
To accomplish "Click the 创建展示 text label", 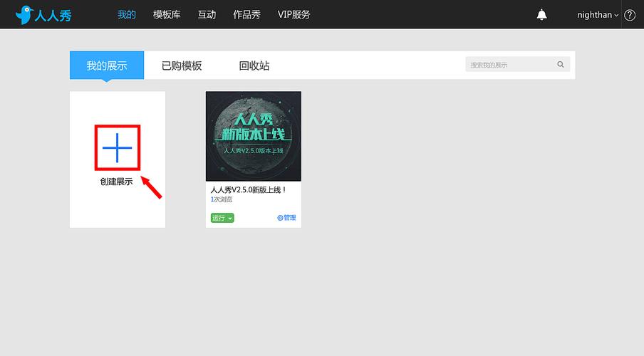I will tap(117, 182).
